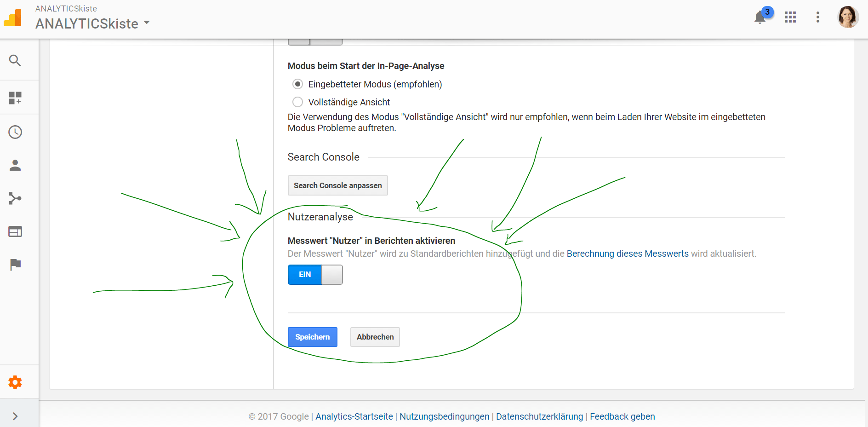Click the Speichern button
Image resolution: width=868 pixels, height=427 pixels.
[313, 337]
